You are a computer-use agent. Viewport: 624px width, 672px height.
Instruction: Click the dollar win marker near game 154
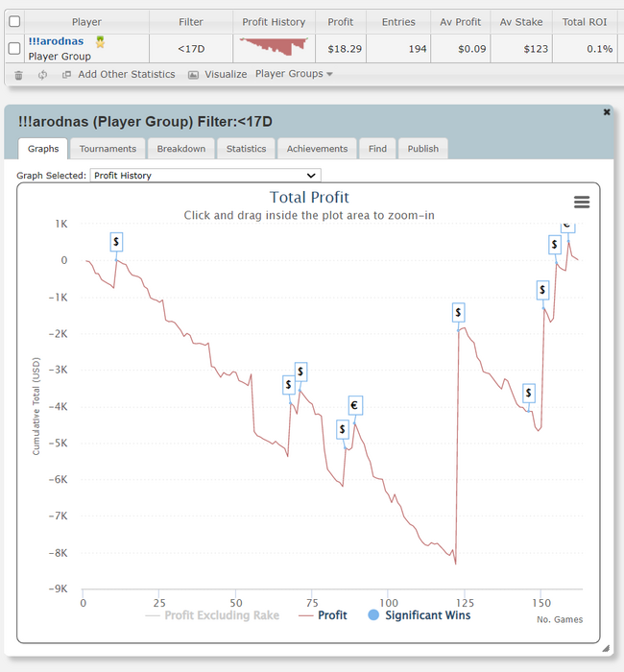point(555,245)
